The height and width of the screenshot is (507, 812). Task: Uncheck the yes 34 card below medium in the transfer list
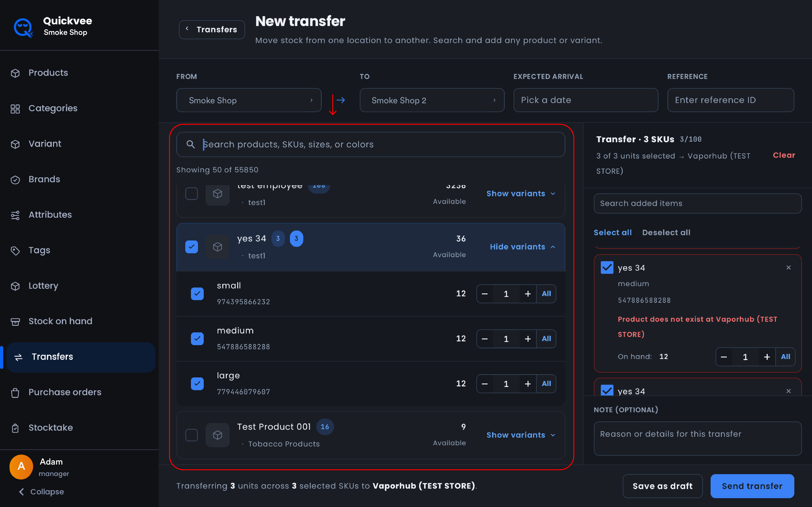(607, 390)
